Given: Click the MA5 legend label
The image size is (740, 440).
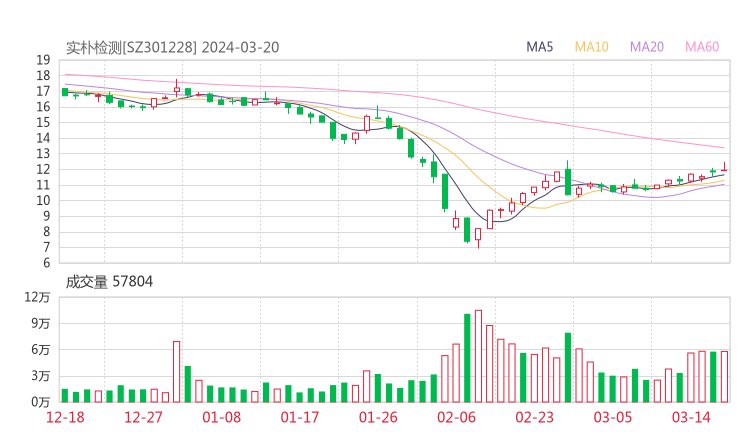Looking at the screenshot, I should (539, 47).
